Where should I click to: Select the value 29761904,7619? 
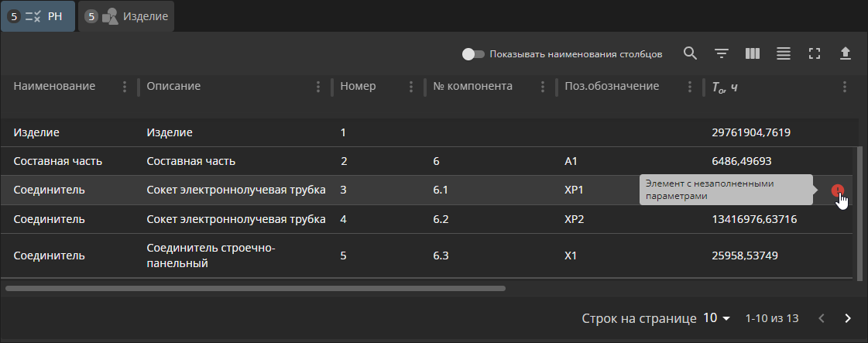[x=750, y=132]
